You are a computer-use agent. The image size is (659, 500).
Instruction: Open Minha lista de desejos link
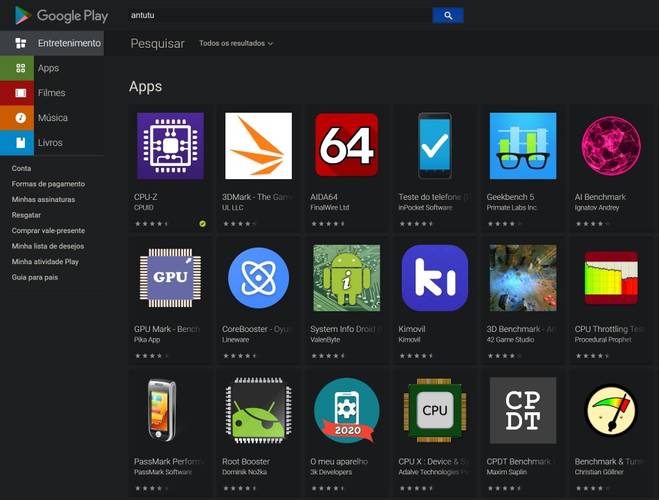click(48, 246)
